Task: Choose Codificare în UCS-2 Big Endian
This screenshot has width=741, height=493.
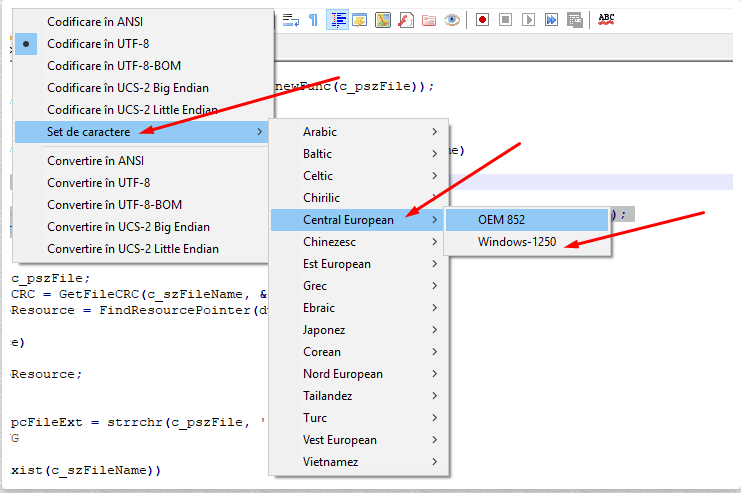Action: (x=144, y=88)
